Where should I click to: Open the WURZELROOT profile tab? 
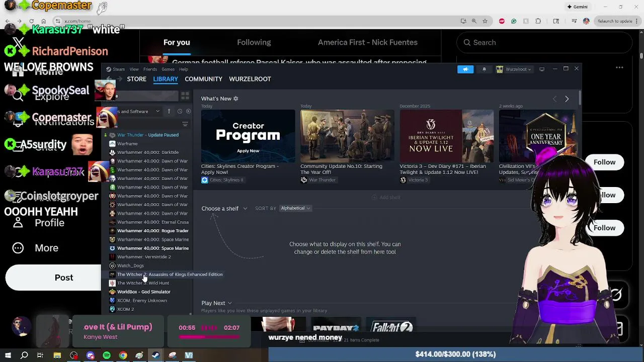click(x=250, y=79)
